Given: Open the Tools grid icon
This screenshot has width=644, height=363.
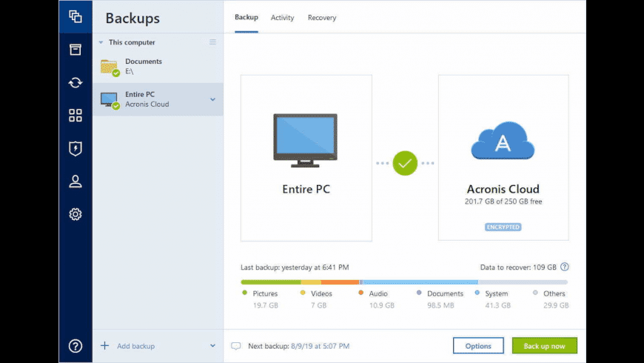Looking at the screenshot, I should [76, 116].
